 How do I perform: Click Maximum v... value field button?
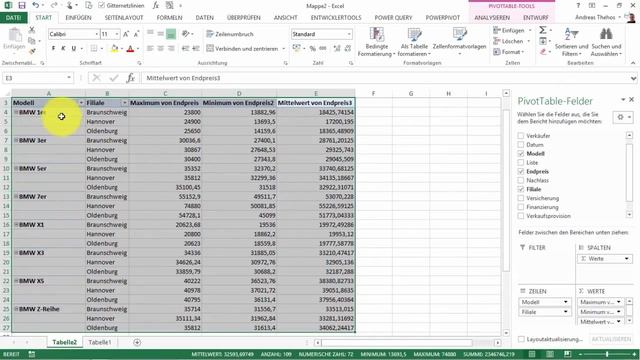[600, 302]
